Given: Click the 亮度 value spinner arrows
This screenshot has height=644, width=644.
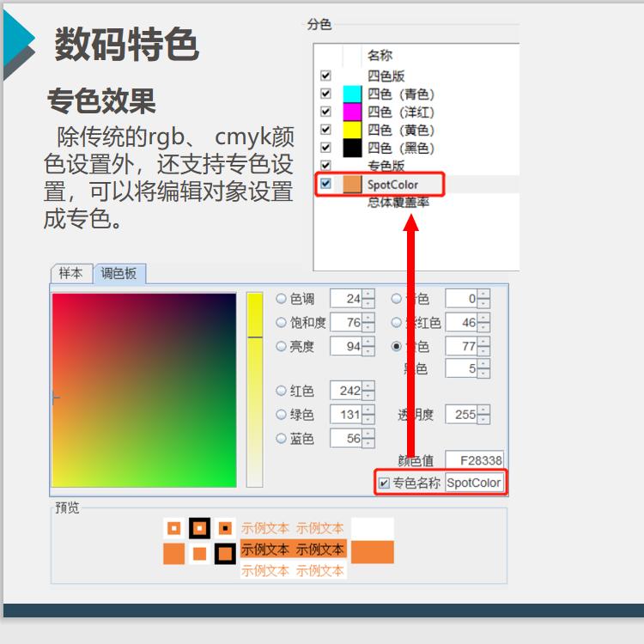Looking at the screenshot, I should click(x=368, y=347).
